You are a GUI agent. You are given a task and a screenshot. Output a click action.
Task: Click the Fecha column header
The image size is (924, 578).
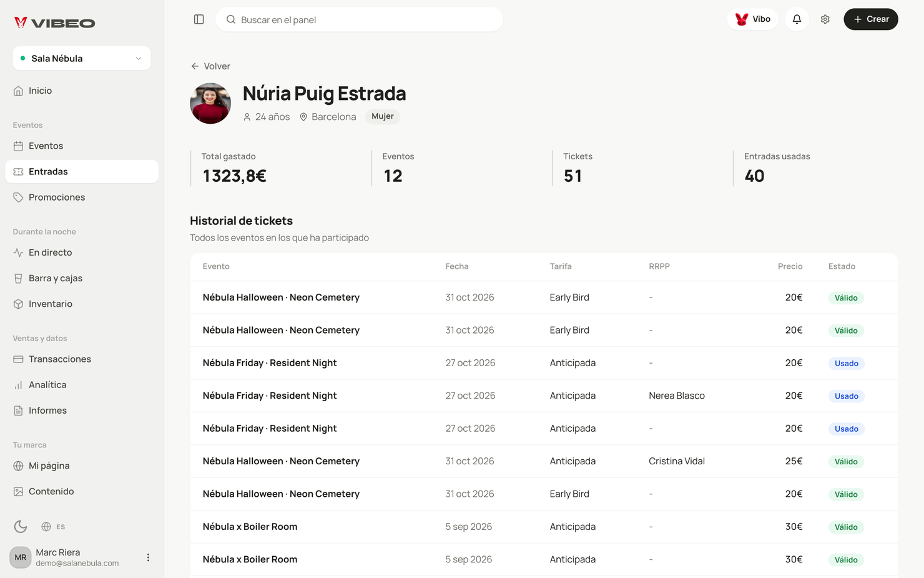[457, 266]
